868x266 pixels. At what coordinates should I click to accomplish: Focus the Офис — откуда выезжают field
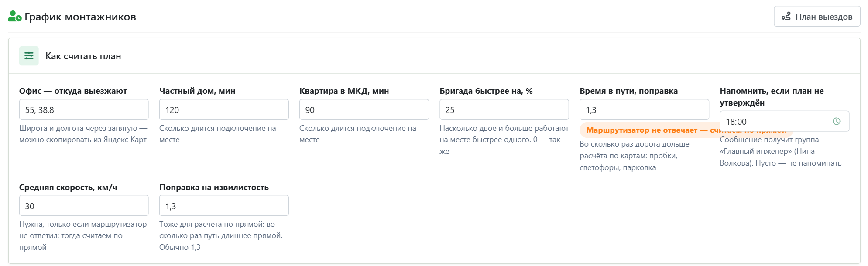click(x=84, y=109)
